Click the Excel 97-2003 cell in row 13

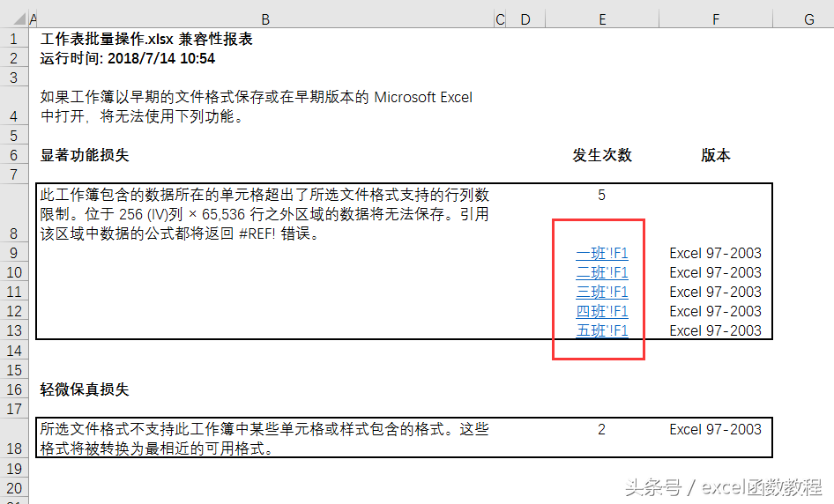715,330
